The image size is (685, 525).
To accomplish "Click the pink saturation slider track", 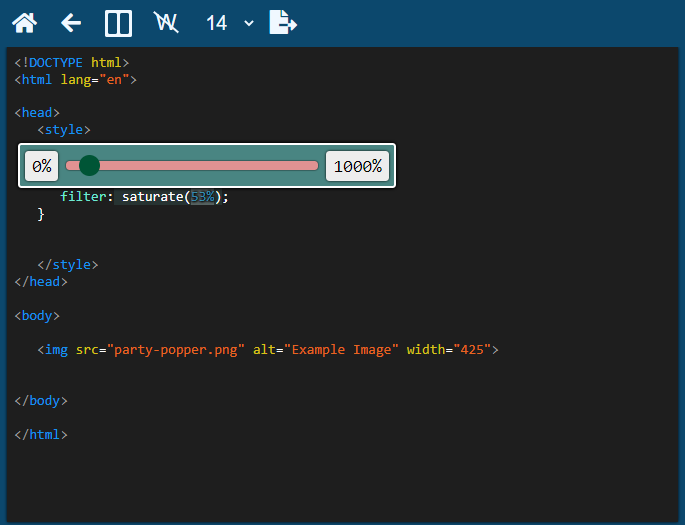I will click(192, 166).
